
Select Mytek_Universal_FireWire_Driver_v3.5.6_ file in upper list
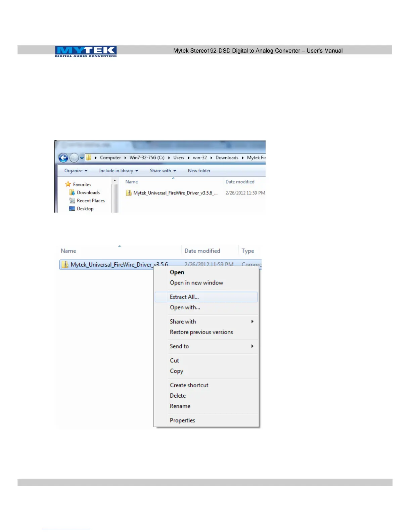(x=176, y=193)
